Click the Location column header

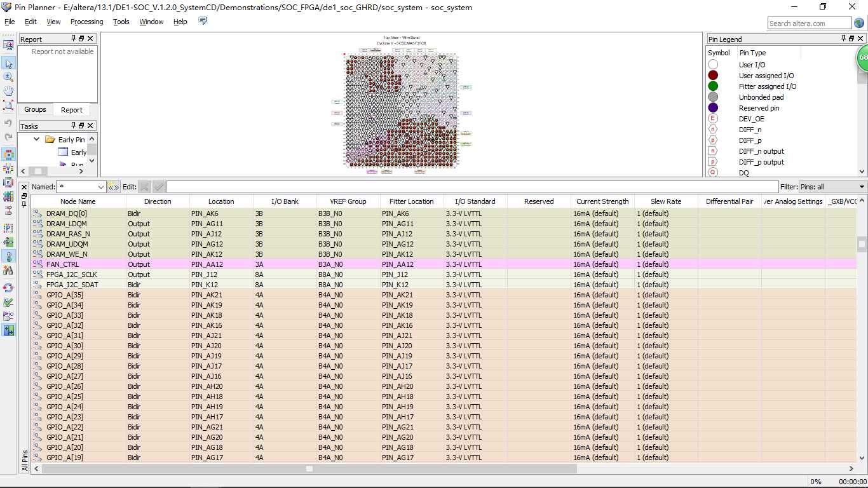click(x=221, y=201)
